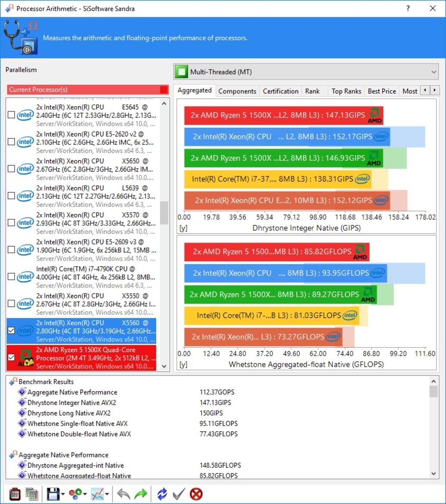Click the Intel logo beside Xeon L5639
446x504 pixels.
tap(25, 196)
